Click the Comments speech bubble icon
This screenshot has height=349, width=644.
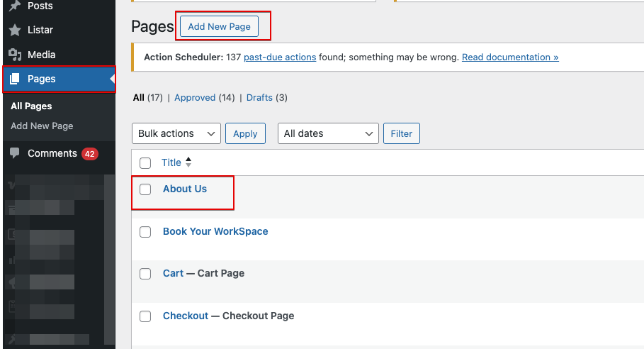(15, 153)
